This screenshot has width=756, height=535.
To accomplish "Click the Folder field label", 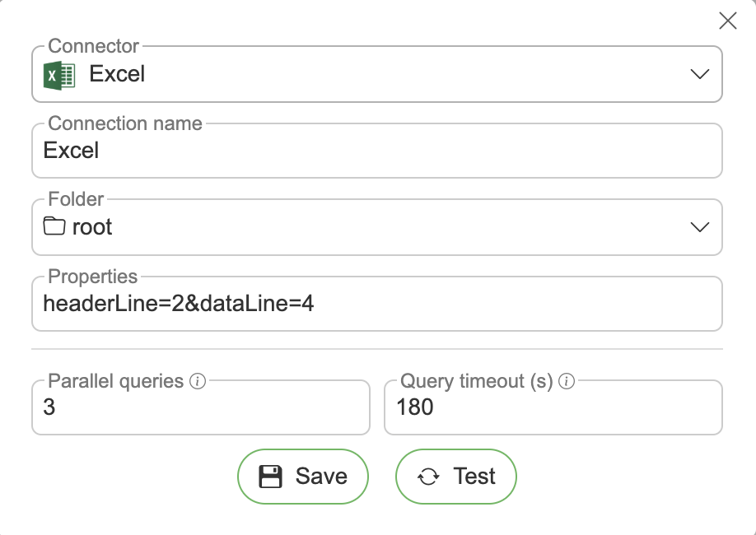I will 76,199.
